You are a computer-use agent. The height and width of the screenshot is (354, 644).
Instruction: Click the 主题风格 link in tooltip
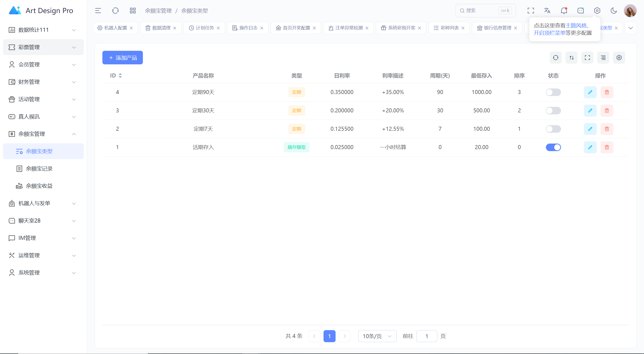(x=576, y=26)
